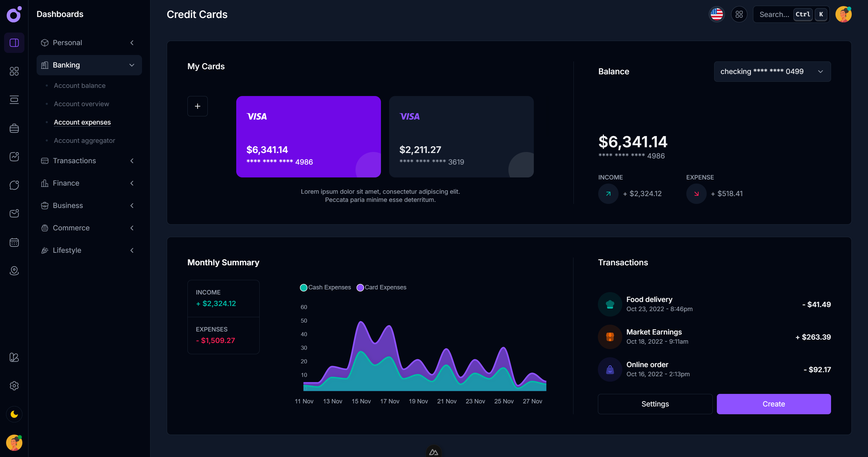Click the location pin icon in sidebar

coord(14,270)
